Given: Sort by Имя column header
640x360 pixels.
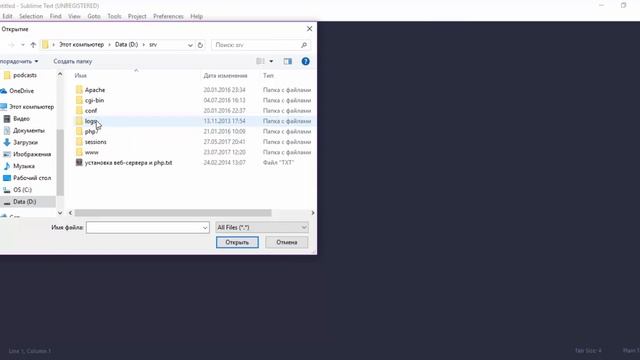Looking at the screenshot, I should [80, 76].
